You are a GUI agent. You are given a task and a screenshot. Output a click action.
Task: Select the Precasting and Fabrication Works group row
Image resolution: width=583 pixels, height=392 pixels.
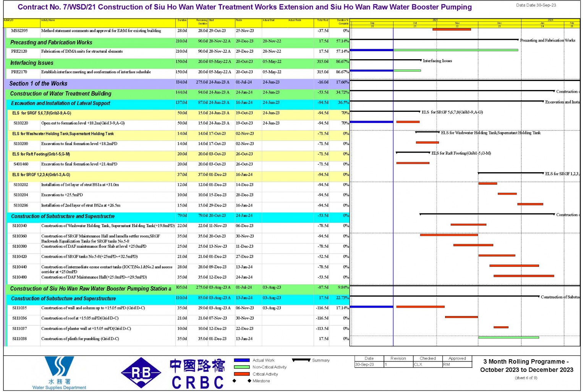coord(178,42)
